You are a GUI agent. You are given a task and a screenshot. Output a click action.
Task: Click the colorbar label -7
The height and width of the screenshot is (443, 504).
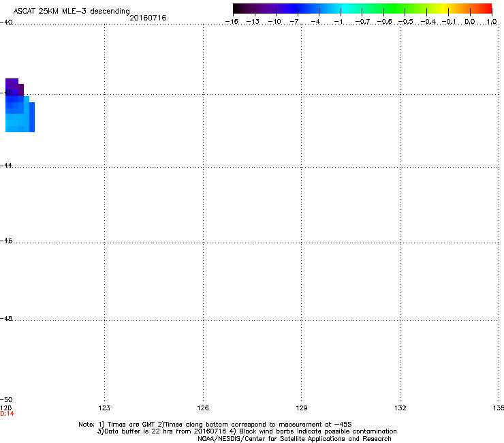coord(294,22)
